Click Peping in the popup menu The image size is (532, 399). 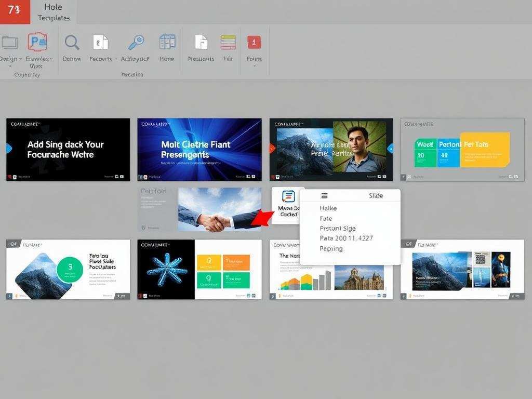pyautogui.click(x=331, y=249)
